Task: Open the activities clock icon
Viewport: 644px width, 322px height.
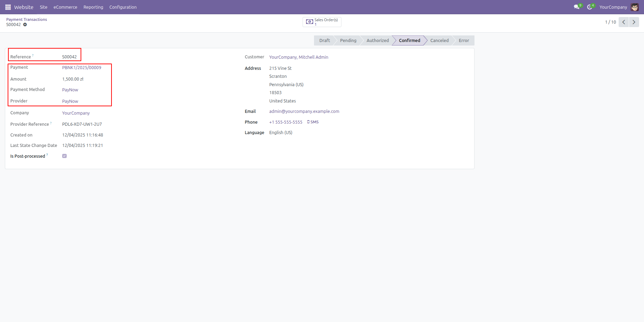Action: [x=590, y=7]
